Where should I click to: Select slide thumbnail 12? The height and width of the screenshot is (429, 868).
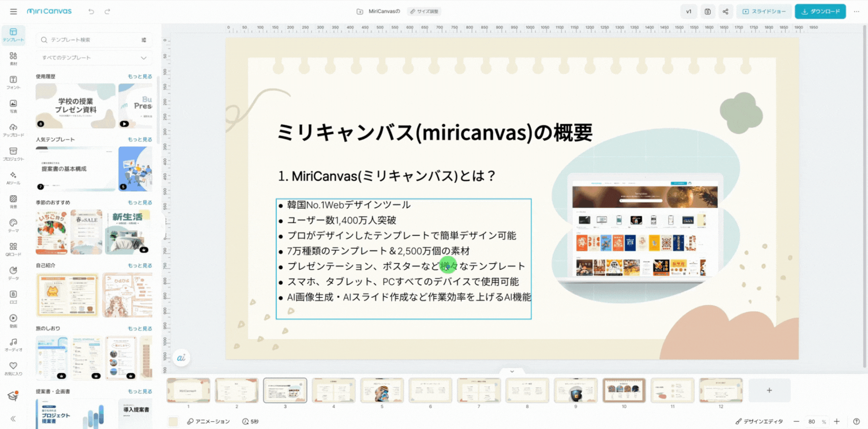(721, 390)
